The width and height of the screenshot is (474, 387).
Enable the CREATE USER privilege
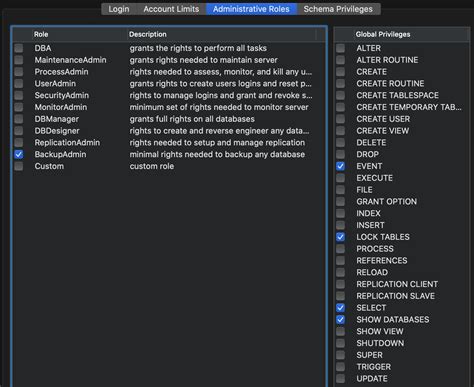tap(340, 119)
